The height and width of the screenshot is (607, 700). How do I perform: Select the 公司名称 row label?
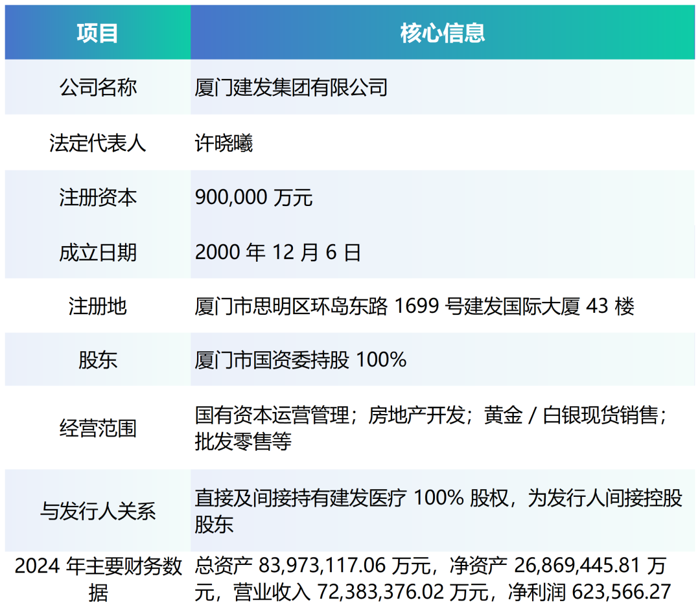coord(98,87)
